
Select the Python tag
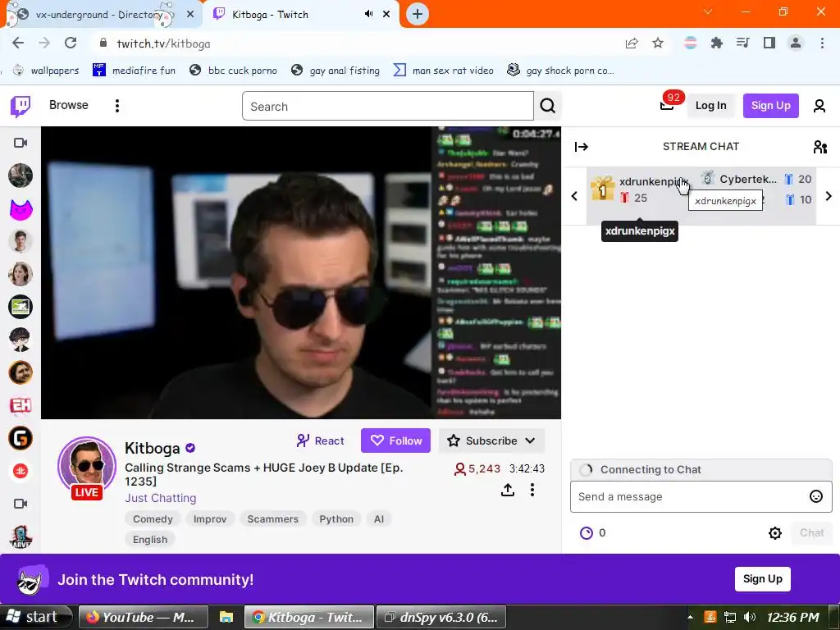coord(336,518)
